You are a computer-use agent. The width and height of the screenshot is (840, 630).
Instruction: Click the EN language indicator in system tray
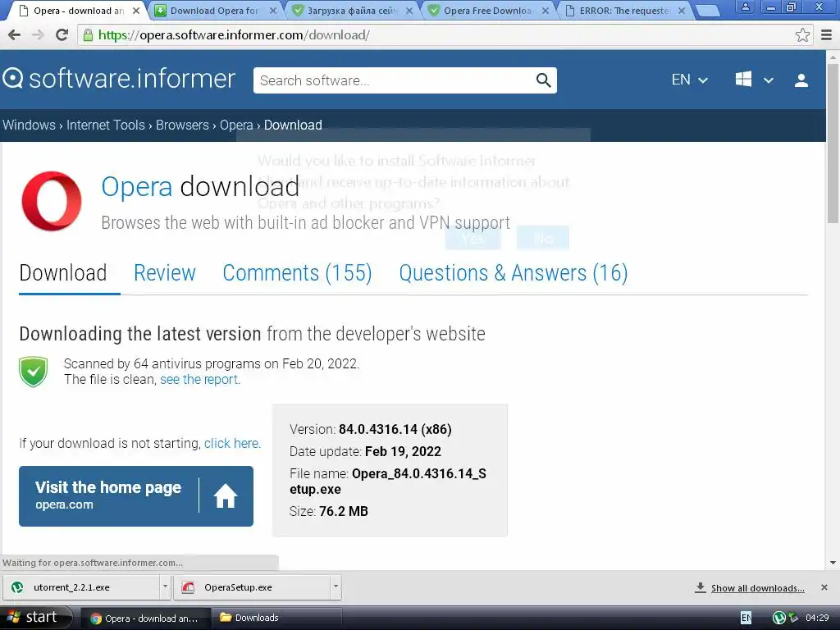coord(746,618)
